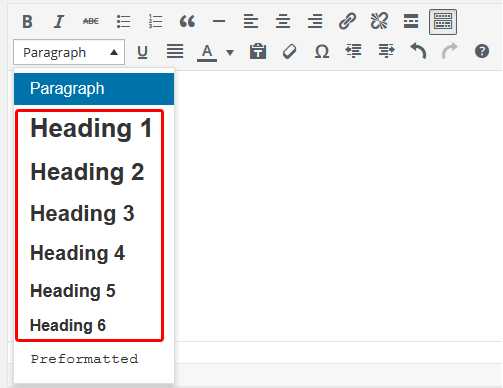
Task: Choose Heading 6 format
Action: (68, 325)
